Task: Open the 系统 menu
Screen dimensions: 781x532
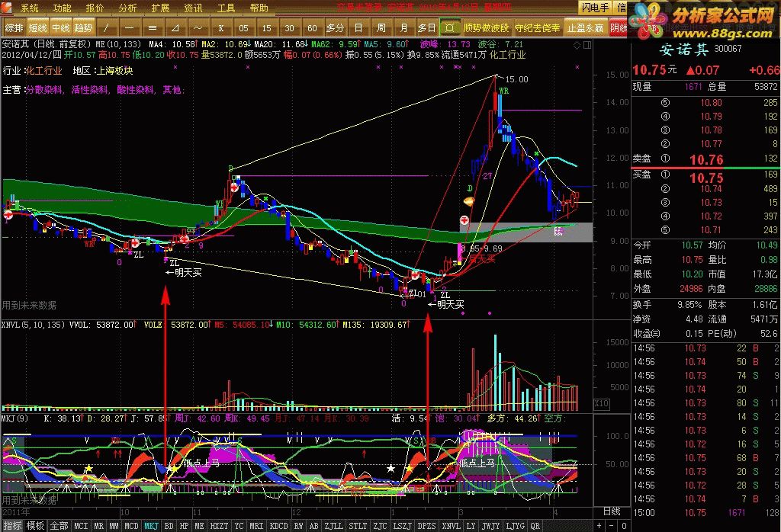Action: [30, 8]
